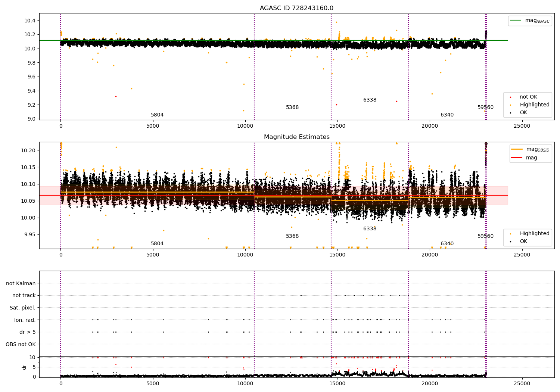Click y-axis tick 10.4 in top plot
This screenshot has width=560, height=392.
click(30, 21)
